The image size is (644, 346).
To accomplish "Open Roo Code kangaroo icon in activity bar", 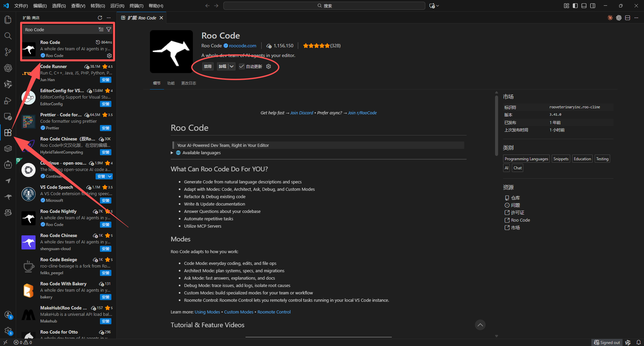I will [8, 197].
